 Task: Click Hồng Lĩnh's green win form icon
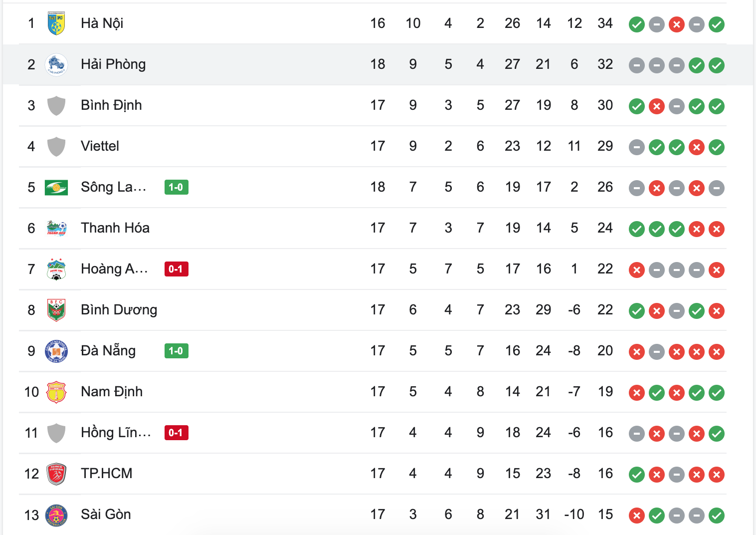(x=717, y=434)
